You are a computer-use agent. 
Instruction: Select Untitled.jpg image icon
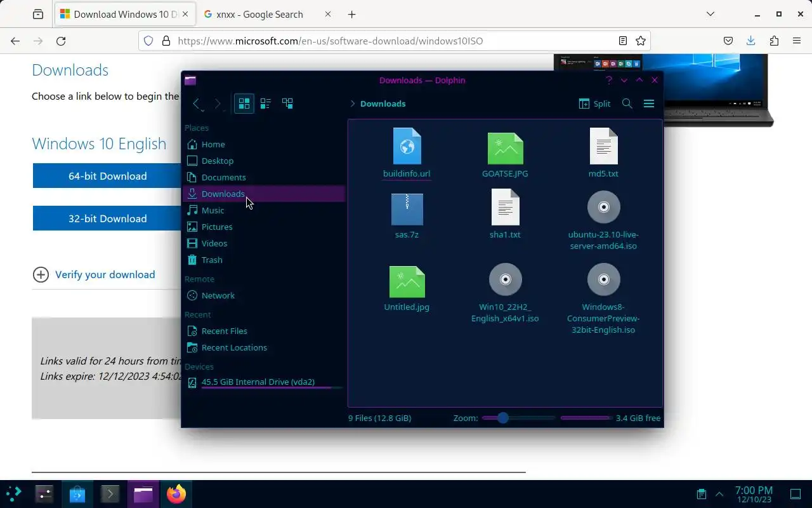(407, 282)
